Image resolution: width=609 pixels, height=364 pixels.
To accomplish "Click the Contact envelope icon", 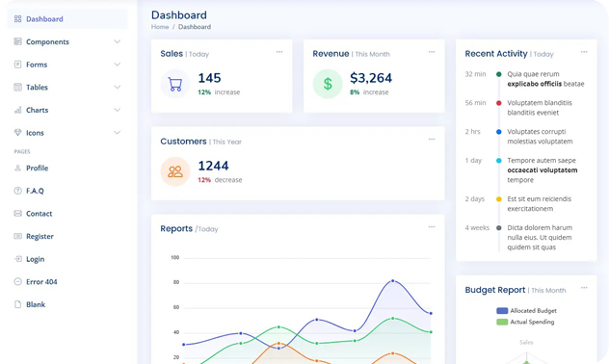I will (17, 214).
